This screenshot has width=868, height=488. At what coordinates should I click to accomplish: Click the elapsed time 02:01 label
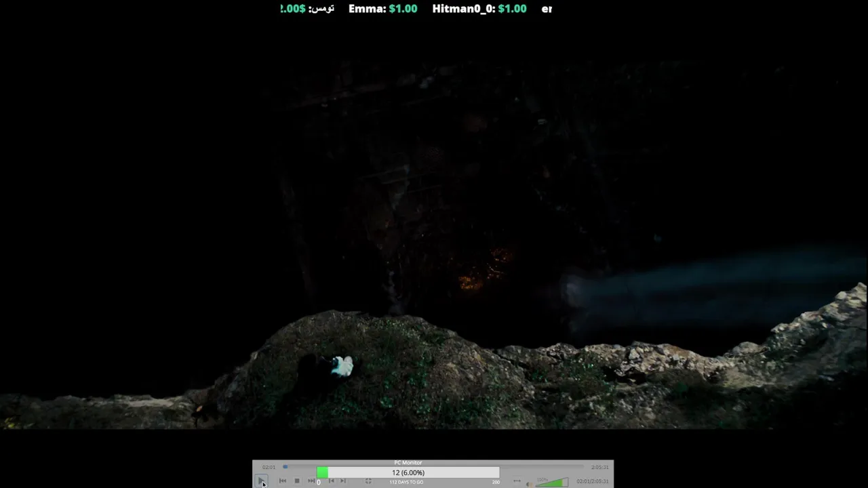(x=269, y=467)
